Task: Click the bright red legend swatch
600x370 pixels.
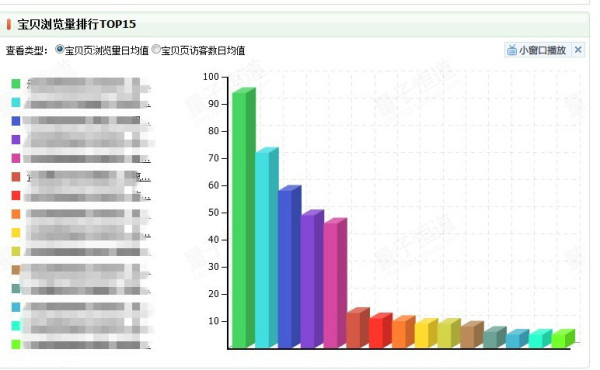Action: (16, 196)
